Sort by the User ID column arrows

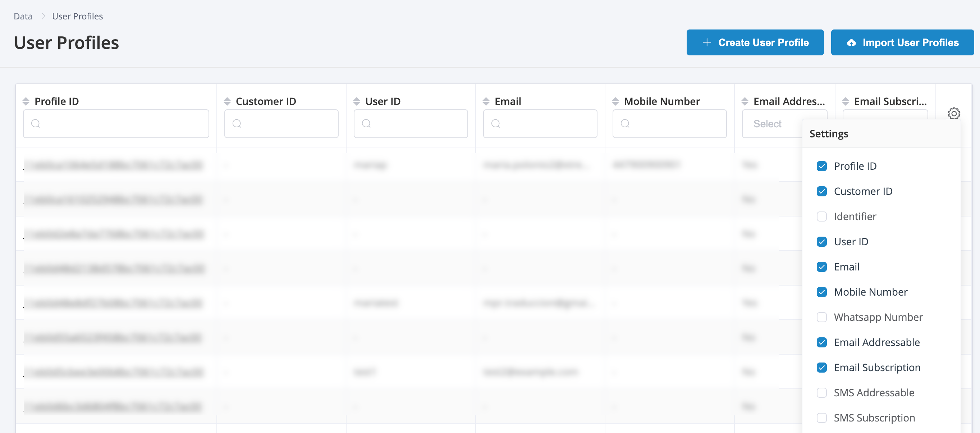tap(357, 101)
